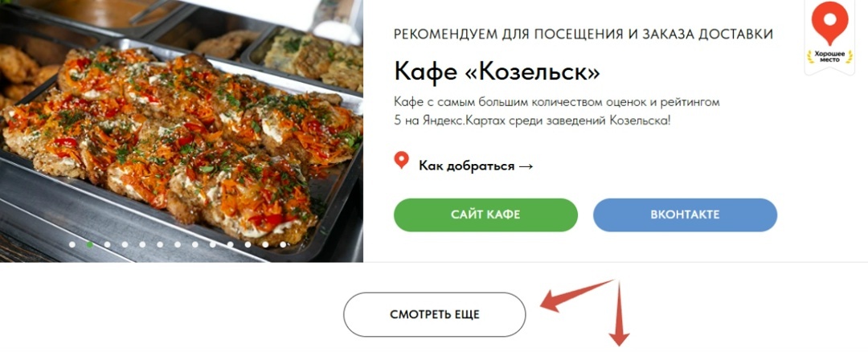Go to the sixth carousel slide dot
This screenshot has width=868, height=352.
click(x=160, y=244)
